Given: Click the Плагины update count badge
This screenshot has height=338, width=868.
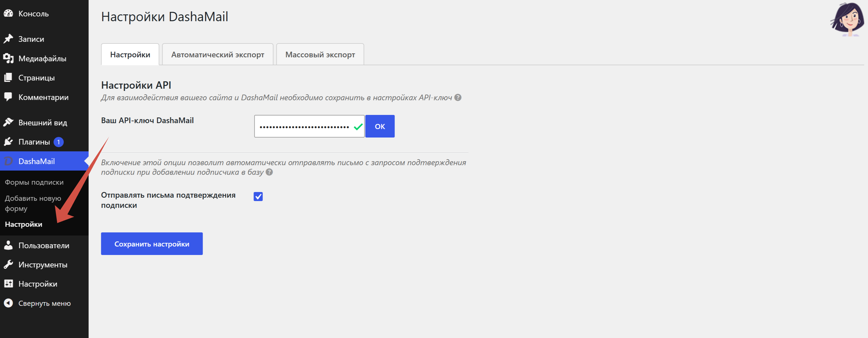Looking at the screenshot, I should pos(59,142).
